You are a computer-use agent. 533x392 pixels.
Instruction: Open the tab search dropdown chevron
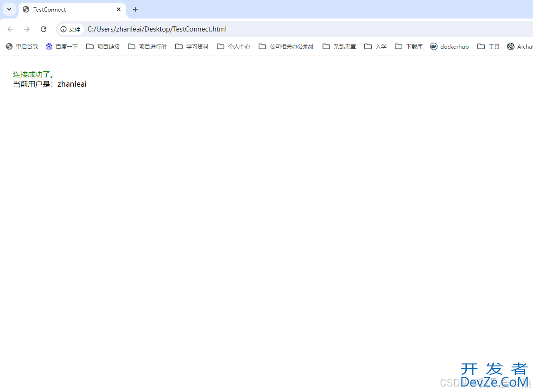coord(9,9)
